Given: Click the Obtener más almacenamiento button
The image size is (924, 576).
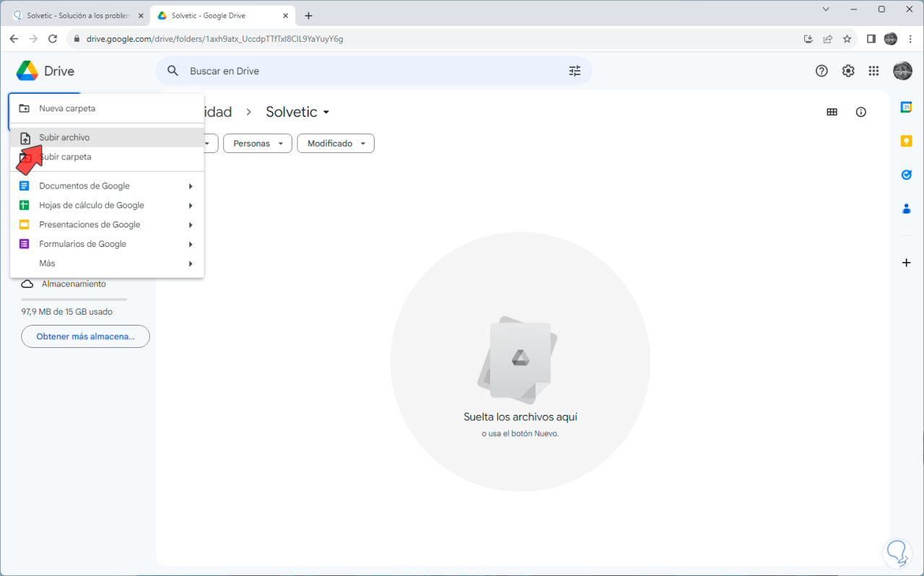Looking at the screenshot, I should pos(85,336).
